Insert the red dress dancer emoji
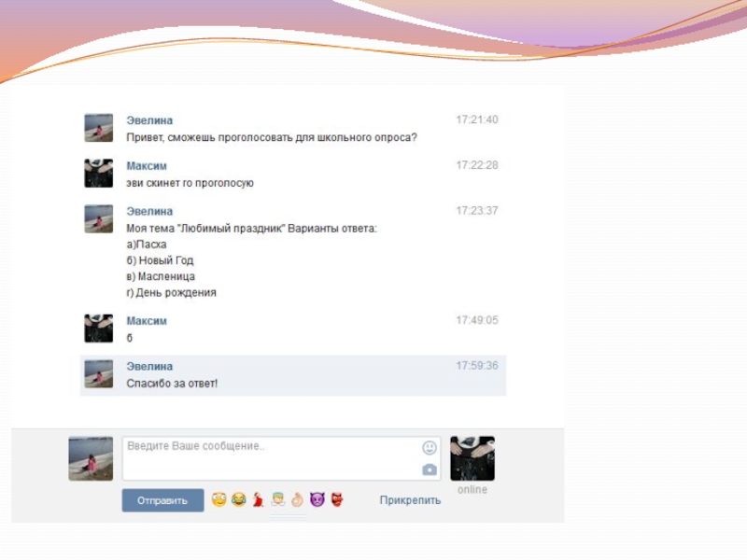 click(x=259, y=499)
